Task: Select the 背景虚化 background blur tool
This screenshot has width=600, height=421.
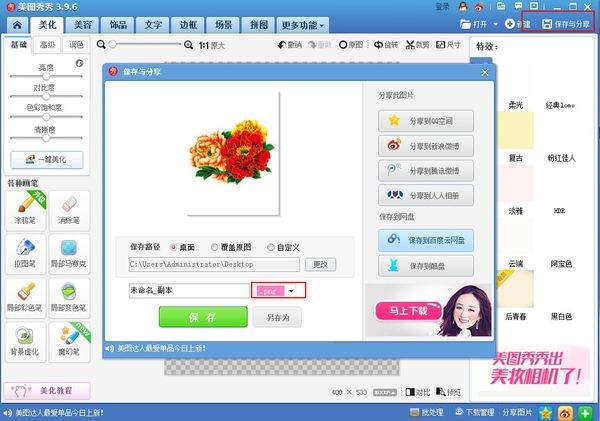Action: point(26,342)
